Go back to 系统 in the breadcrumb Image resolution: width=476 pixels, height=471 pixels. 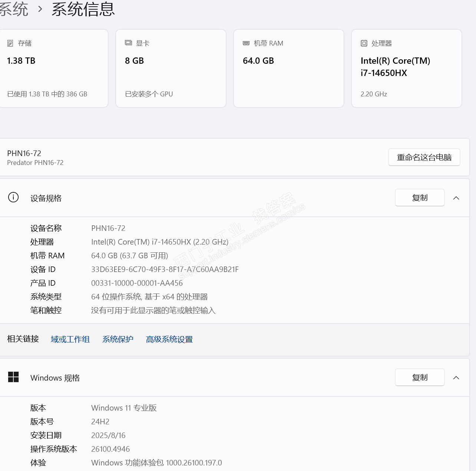click(14, 9)
